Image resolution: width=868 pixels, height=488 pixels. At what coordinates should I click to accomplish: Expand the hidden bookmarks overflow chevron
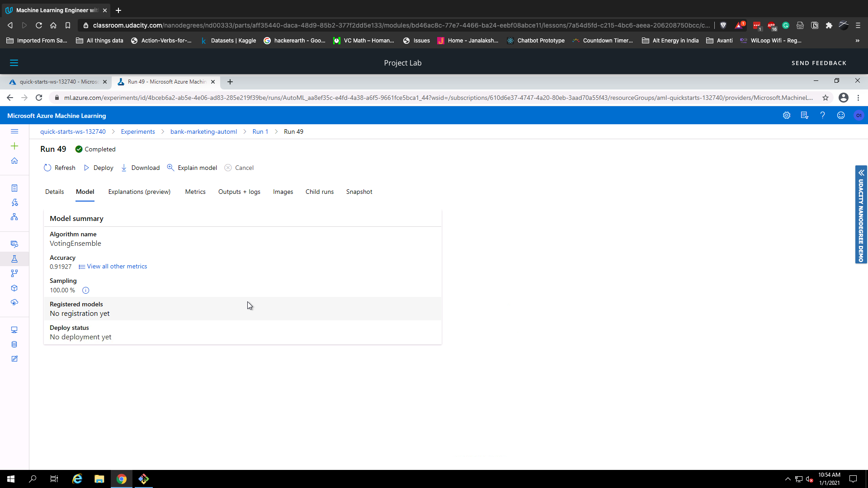point(857,41)
